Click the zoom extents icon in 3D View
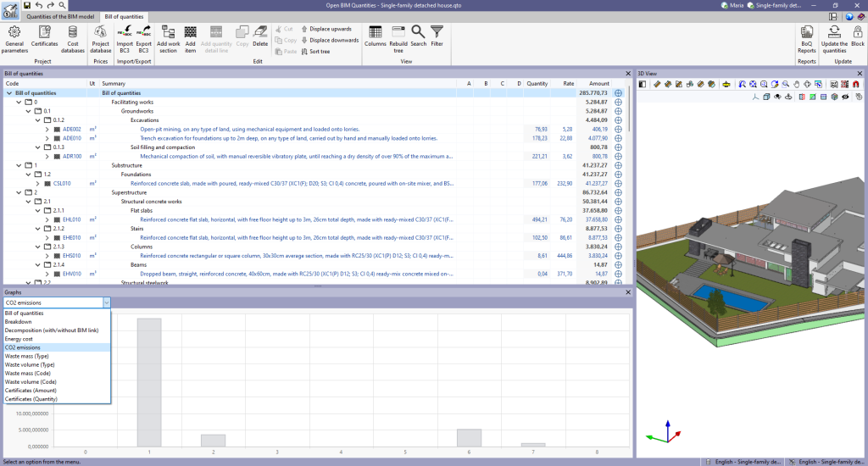Viewport: 868px width, 466px height. [x=753, y=84]
